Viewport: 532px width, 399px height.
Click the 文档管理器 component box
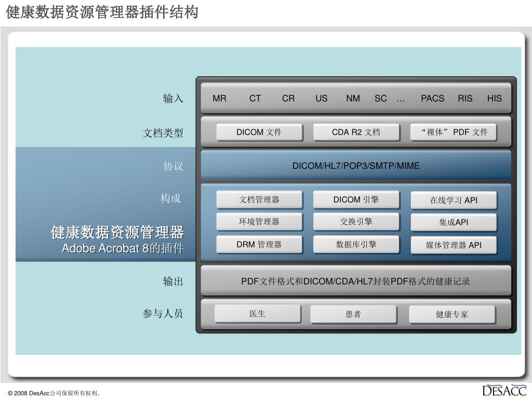point(259,199)
